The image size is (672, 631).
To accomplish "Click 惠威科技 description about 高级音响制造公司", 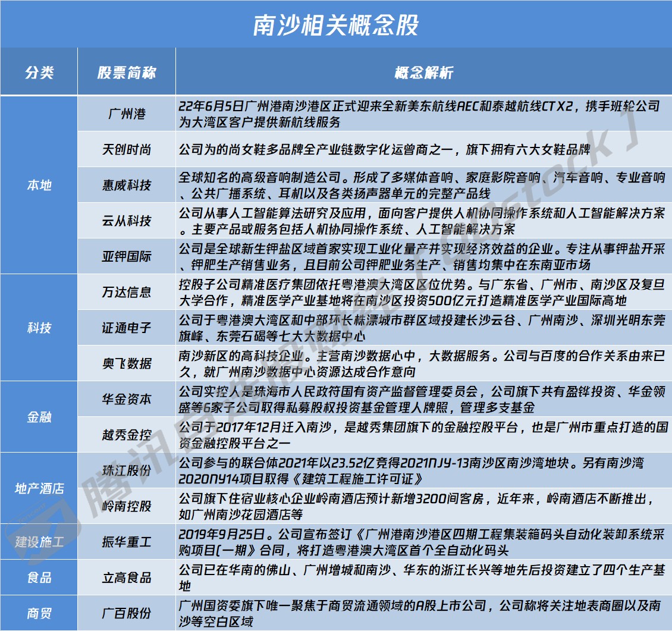I will tap(422, 185).
